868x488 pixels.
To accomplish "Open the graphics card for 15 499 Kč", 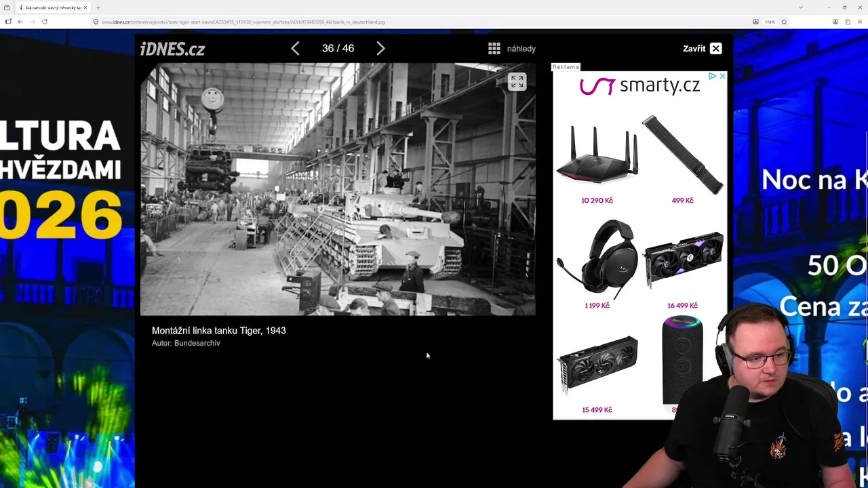I will point(597,365).
